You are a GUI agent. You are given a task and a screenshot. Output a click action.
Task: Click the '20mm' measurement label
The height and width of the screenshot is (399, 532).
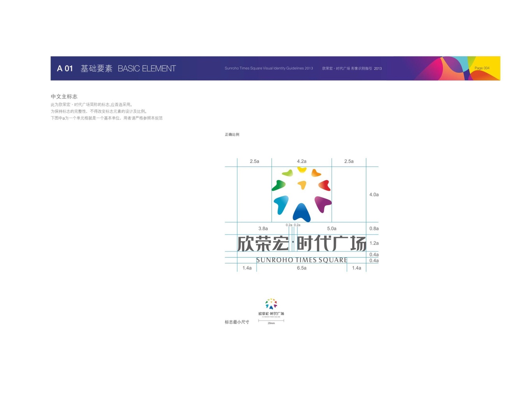(x=271, y=323)
